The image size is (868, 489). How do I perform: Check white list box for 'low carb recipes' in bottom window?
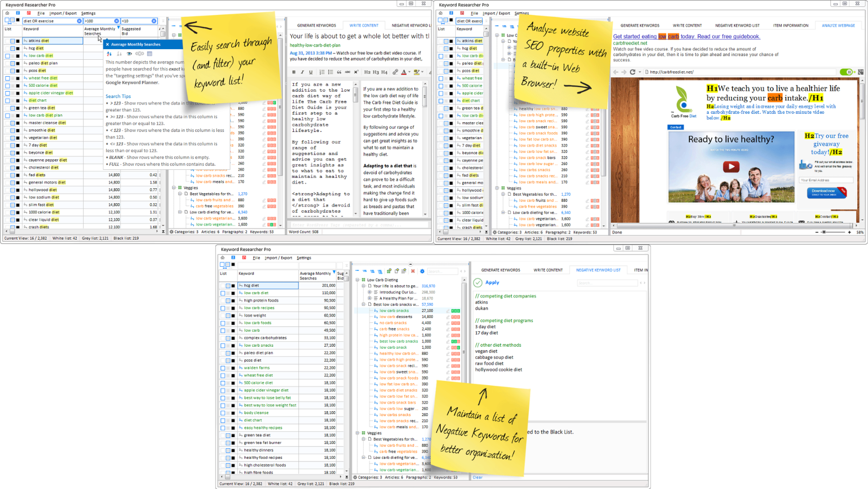coord(223,307)
